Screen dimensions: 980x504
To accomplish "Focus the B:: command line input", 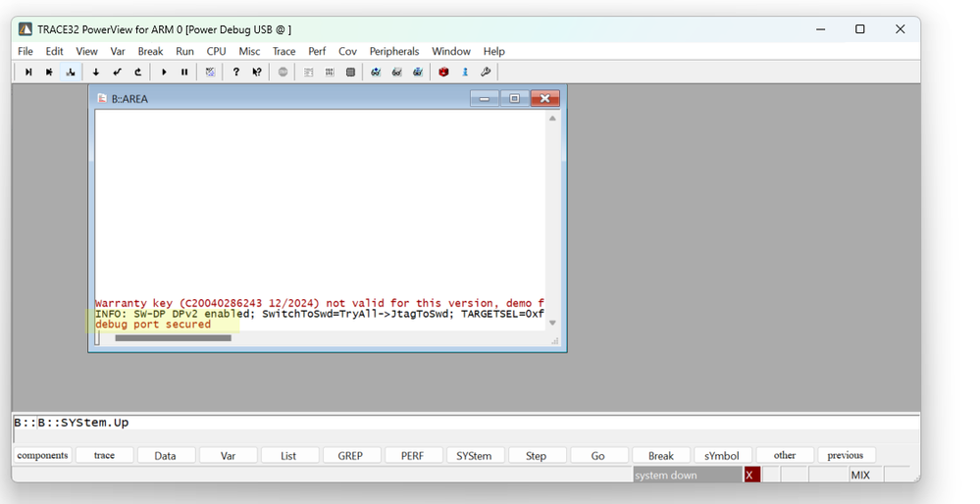I will point(466,423).
